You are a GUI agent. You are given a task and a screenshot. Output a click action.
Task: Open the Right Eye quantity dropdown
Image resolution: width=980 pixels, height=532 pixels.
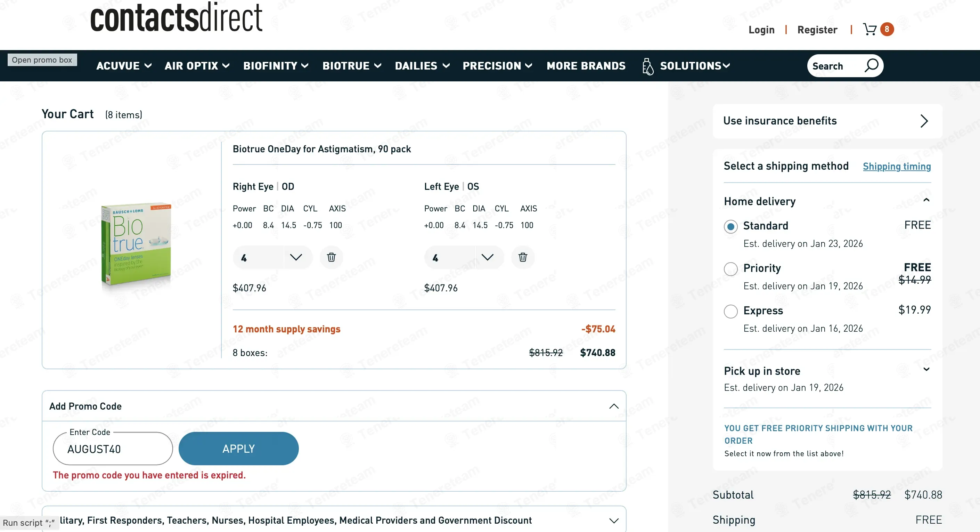click(x=296, y=257)
